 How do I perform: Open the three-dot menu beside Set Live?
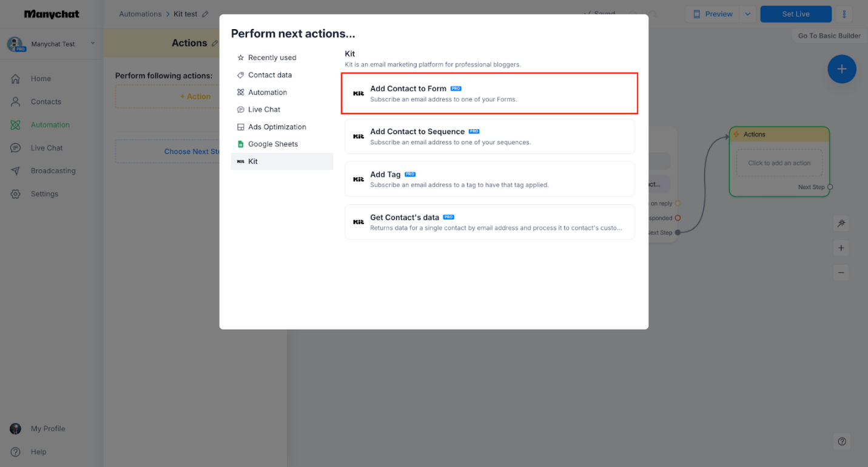(844, 13)
